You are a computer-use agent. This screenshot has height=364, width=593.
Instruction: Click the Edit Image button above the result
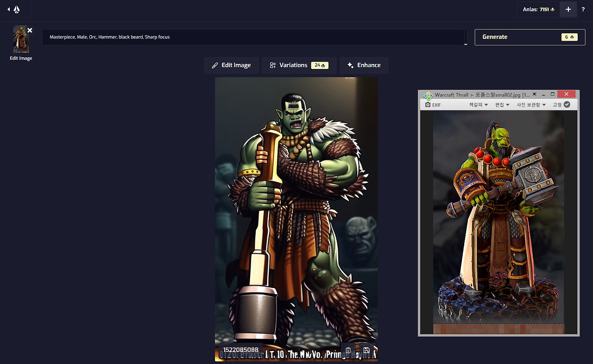pos(231,65)
